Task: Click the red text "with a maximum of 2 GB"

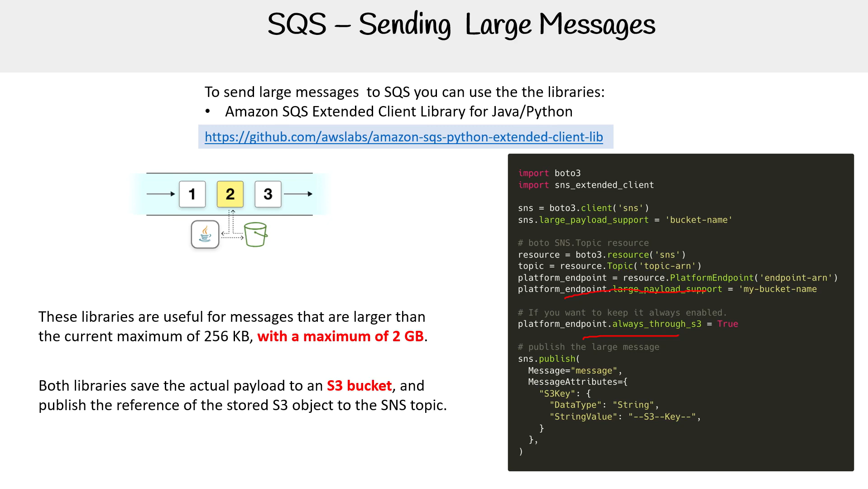Action: 340,336
